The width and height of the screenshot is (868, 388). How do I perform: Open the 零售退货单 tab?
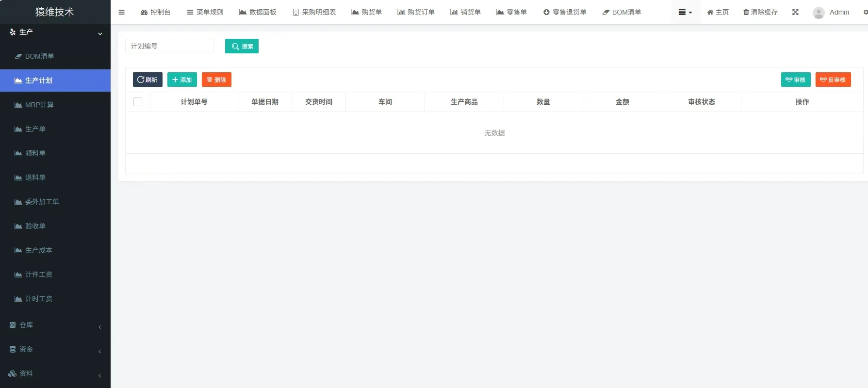(x=565, y=12)
